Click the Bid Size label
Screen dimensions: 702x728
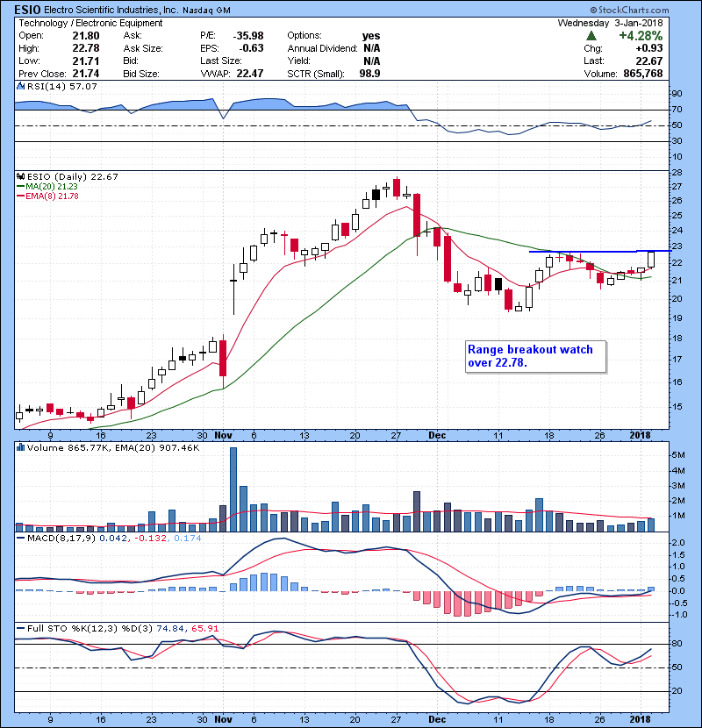pos(141,74)
